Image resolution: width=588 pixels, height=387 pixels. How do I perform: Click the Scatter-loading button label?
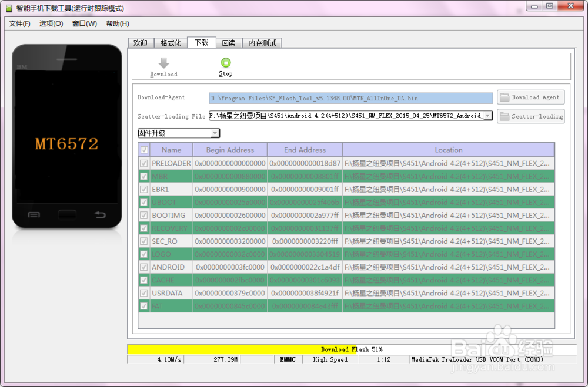[537, 116]
